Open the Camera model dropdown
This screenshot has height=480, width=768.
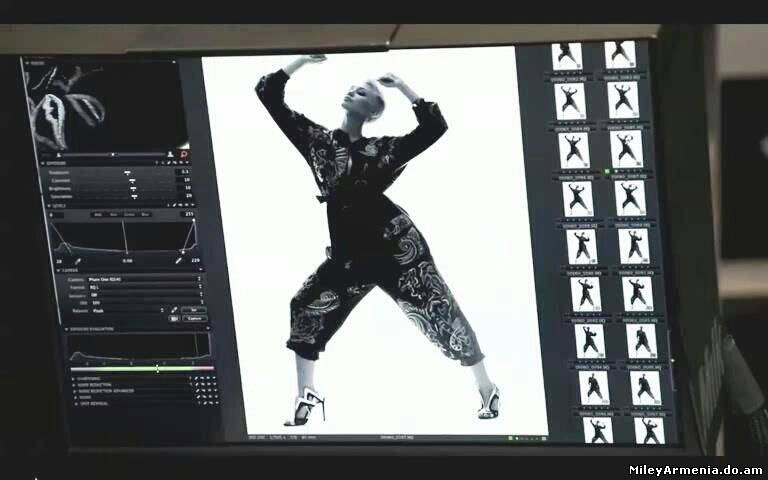[x=144, y=279]
